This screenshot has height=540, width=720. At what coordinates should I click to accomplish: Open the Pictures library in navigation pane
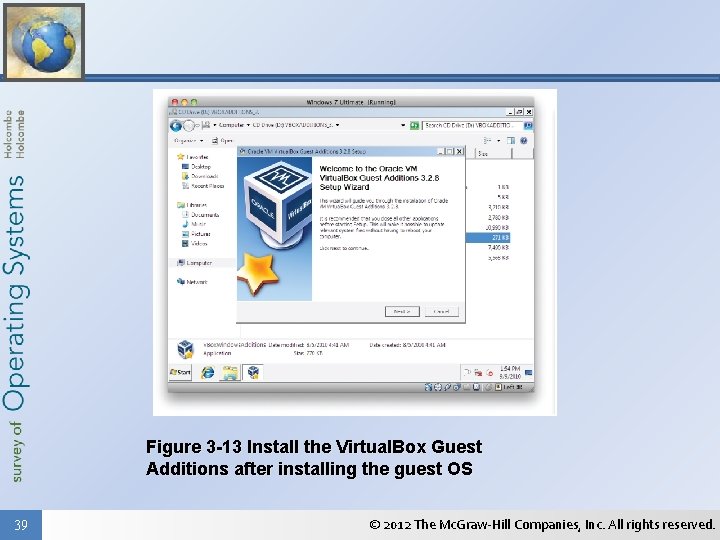pos(196,234)
